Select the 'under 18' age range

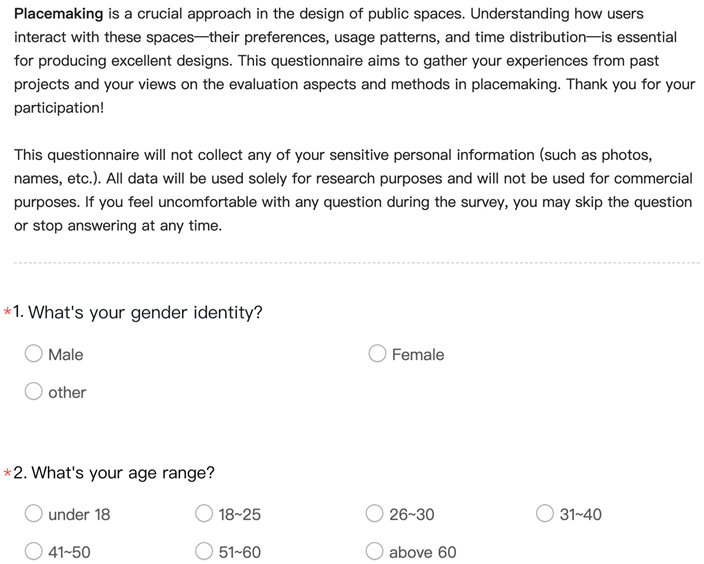point(34,514)
